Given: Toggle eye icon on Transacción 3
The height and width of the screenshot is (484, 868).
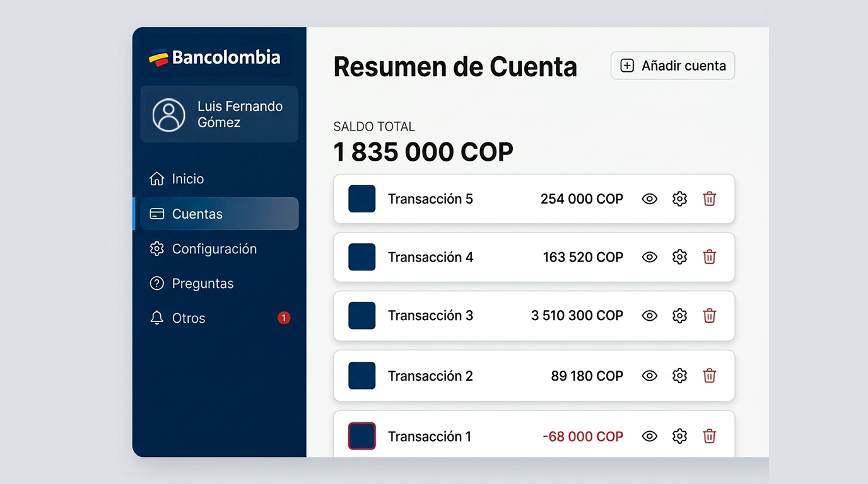Looking at the screenshot, I should pos(650,316).
